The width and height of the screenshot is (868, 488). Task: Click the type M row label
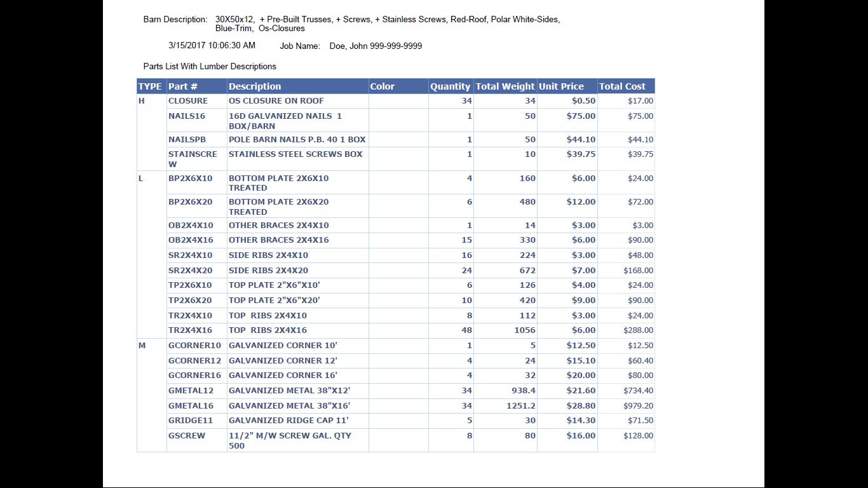coord(142,346)
